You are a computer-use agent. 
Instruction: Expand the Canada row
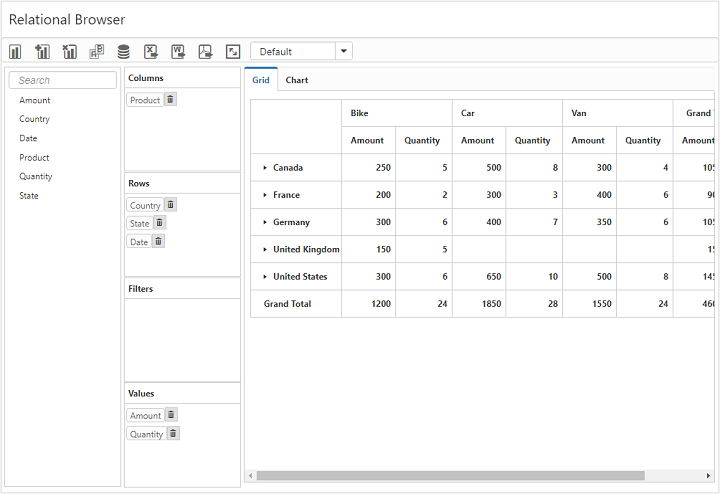[265, 168]
